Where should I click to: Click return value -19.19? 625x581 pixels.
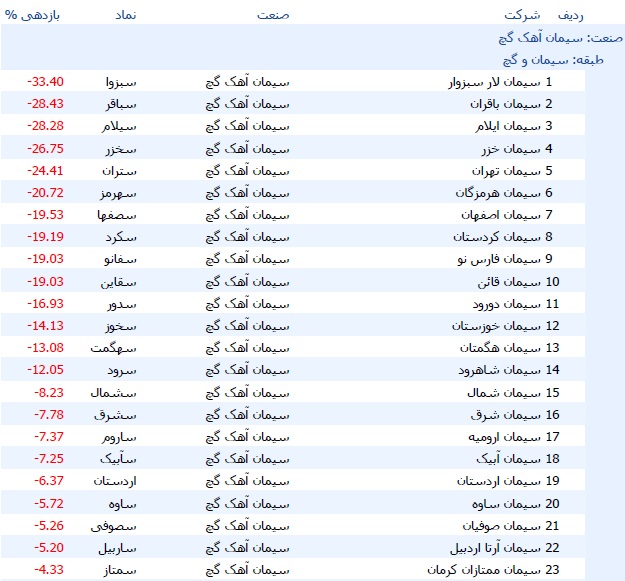45,236
